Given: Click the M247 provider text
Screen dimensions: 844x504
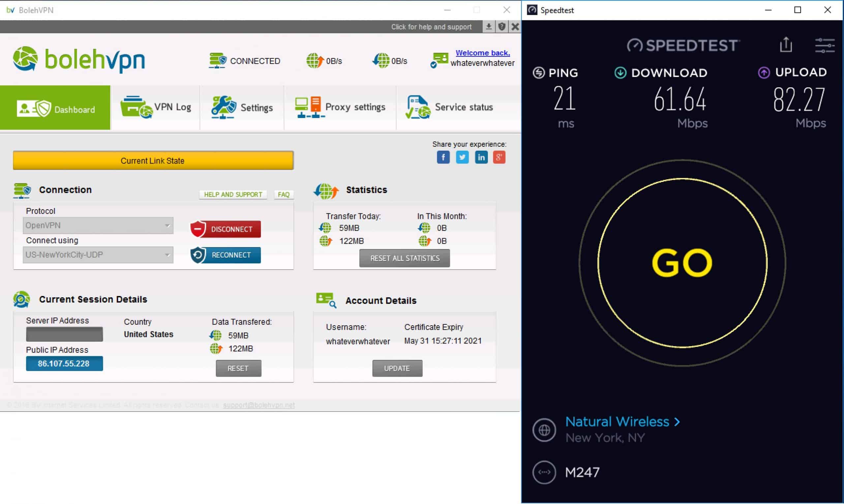Looking at the screenshot, I should [582, 472].
